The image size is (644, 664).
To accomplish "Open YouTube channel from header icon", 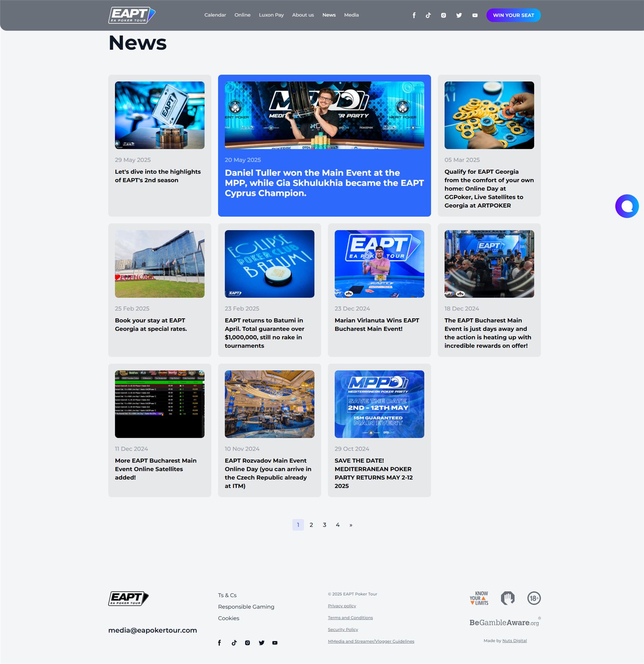I will (475, 15).
